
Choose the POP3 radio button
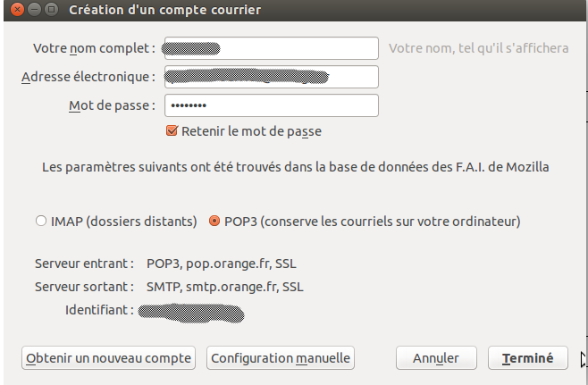214,221
